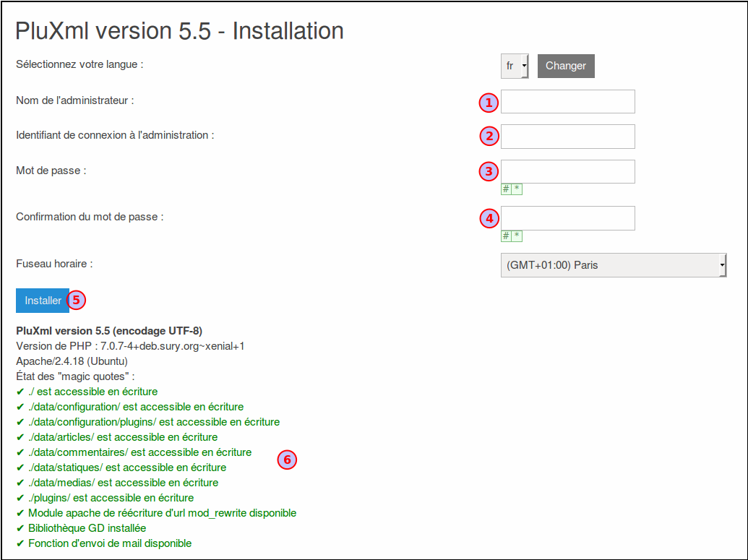The image size is (748, 560).
Task: Click the red numbered marker 4
Action: click(x=489, y=217)
